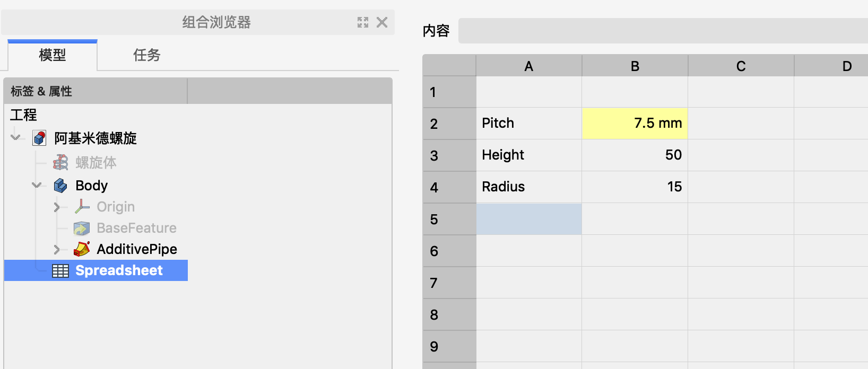Click the AdditivePipe feature icon
The width and height of the screenshot is (868, 369).
tap(82, 249)
